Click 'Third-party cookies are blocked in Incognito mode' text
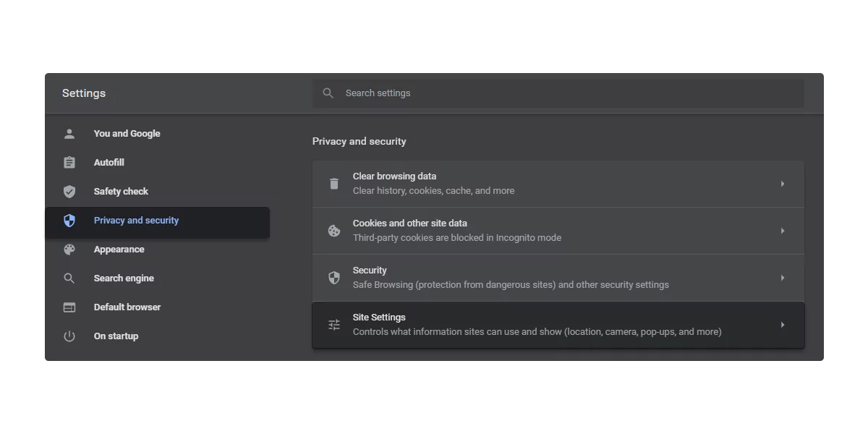This screenshot has height=434, width=868. click(457, 238)
